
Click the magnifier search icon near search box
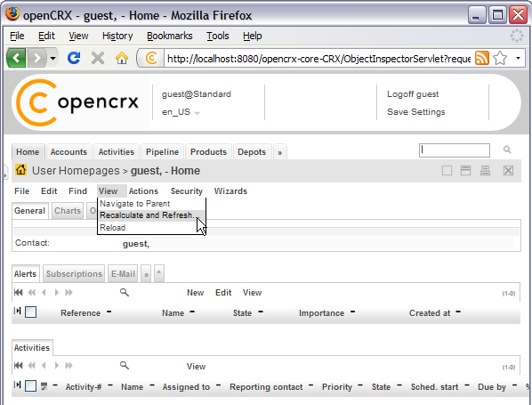point(507,150)
